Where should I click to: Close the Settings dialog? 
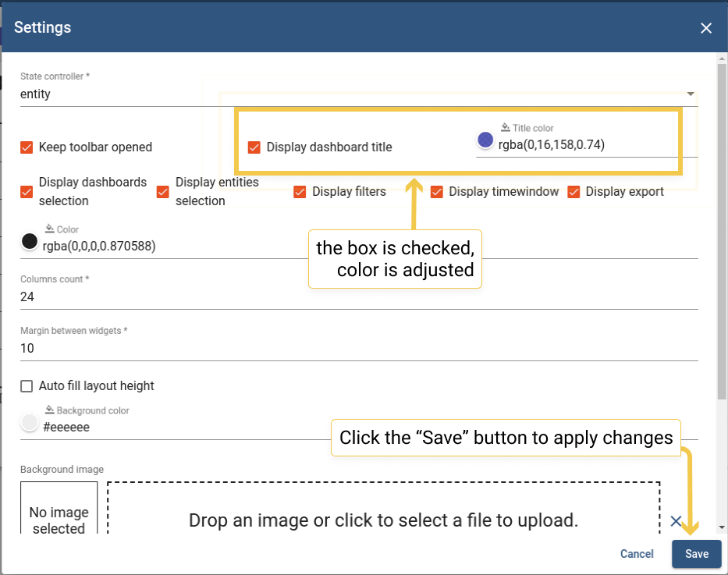point(706,28)
